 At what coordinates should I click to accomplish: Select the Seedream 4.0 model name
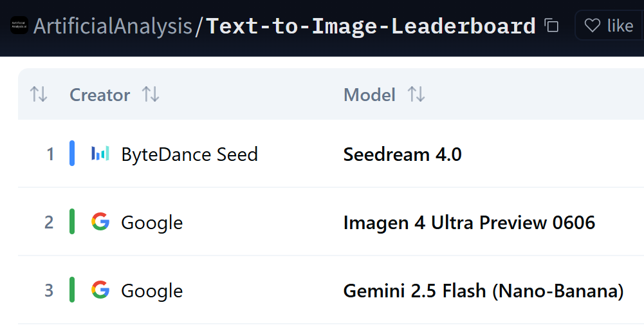tap(402, 154)
